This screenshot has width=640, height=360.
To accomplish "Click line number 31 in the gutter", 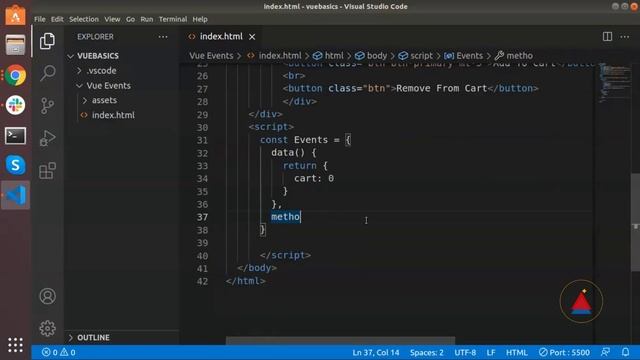I will (x=202, y=140).
